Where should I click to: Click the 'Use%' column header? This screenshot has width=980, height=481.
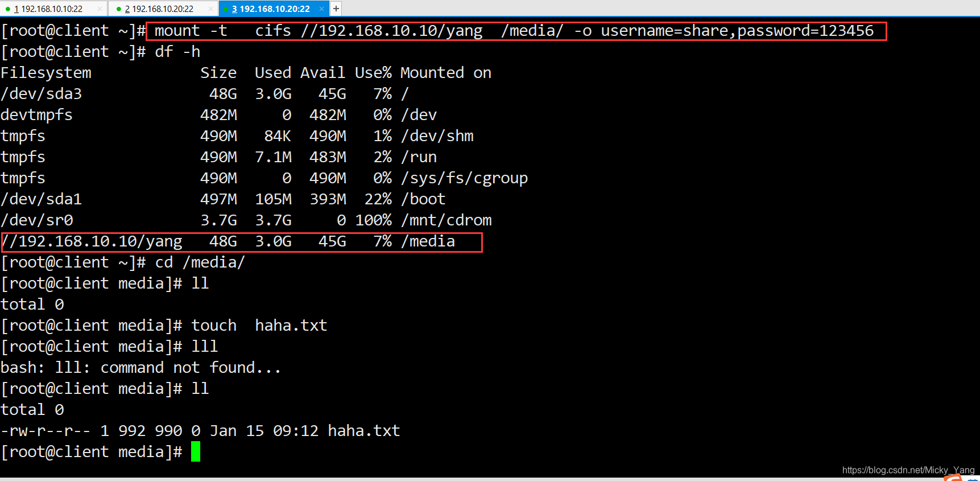tap(373, 73)
